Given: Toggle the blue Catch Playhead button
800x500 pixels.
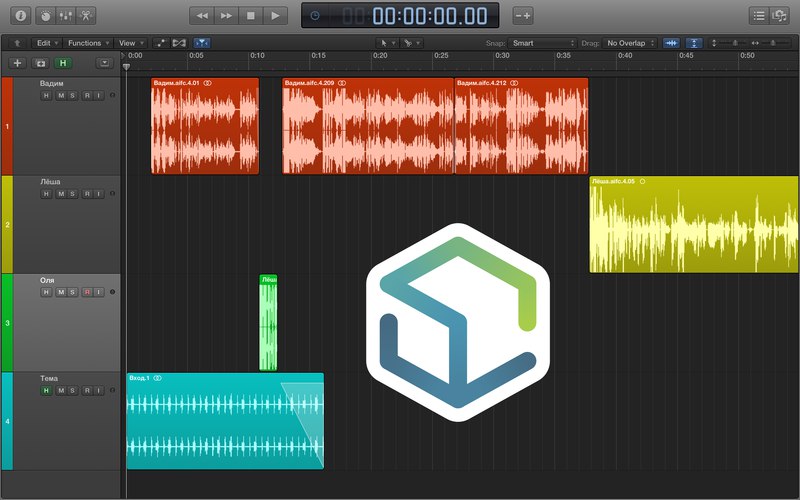Looking at the screenshot, I should pyautogui.click(x=202, y=43).
